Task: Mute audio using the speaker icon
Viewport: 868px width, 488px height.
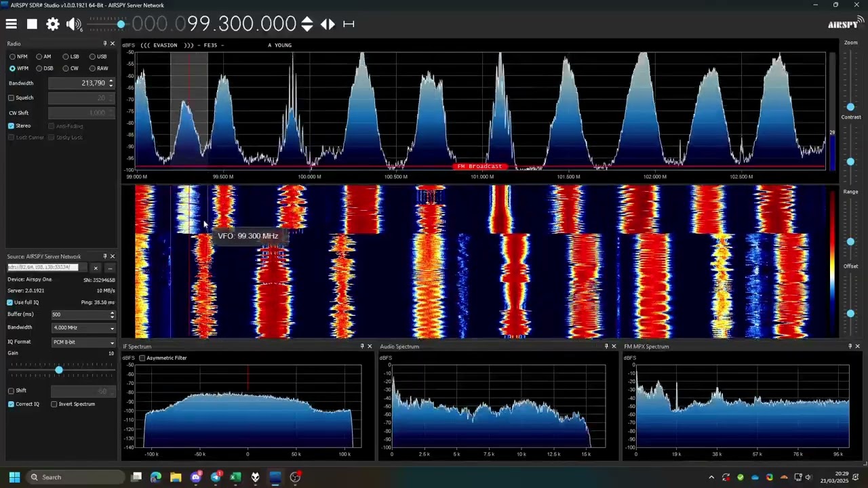Action: point(73,24)
